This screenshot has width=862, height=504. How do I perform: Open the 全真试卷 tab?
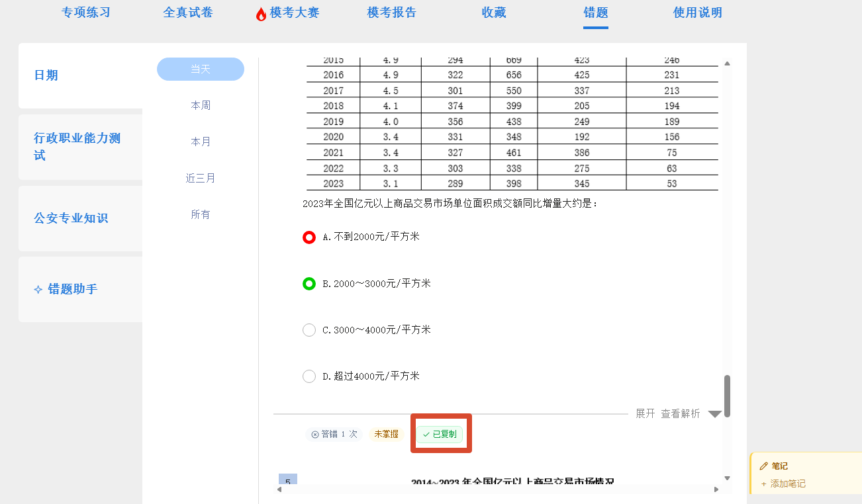coord(188,13)
